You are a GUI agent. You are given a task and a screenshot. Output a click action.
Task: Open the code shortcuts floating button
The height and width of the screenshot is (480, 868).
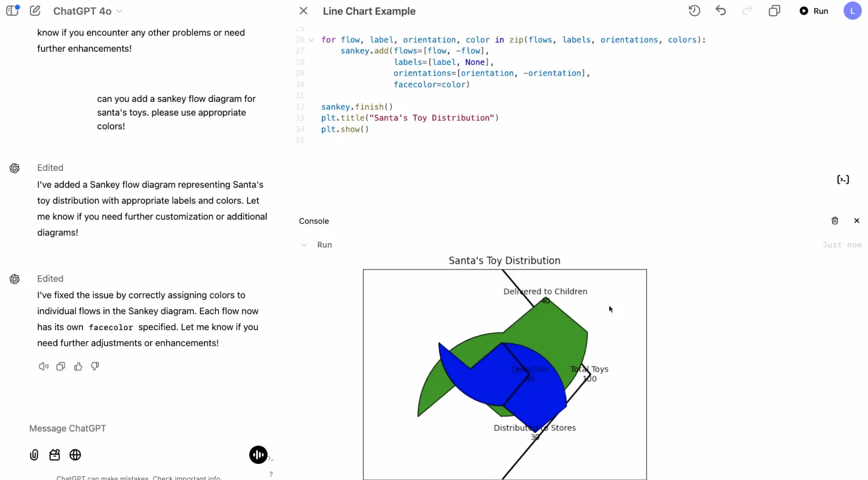(x=843, y=179)
